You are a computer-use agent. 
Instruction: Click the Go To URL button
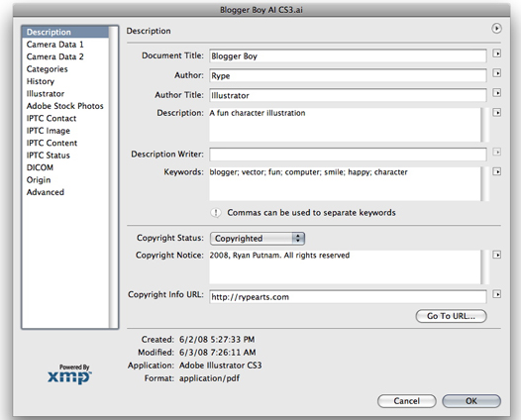pos(452,316)
